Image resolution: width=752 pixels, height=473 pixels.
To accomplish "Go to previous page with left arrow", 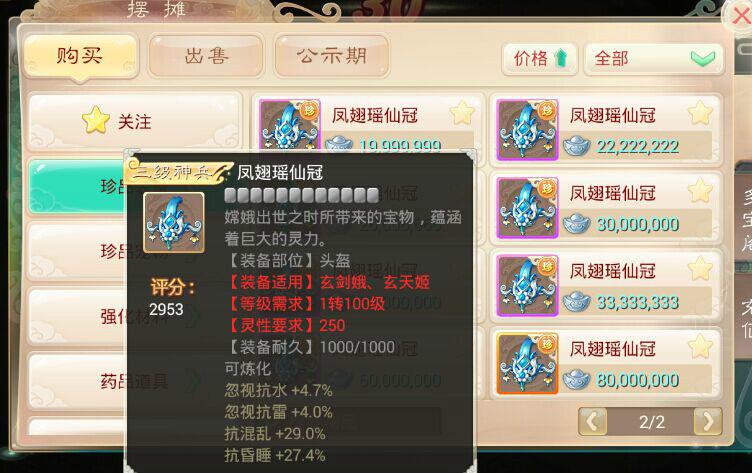I will click(x=592, y=422).
